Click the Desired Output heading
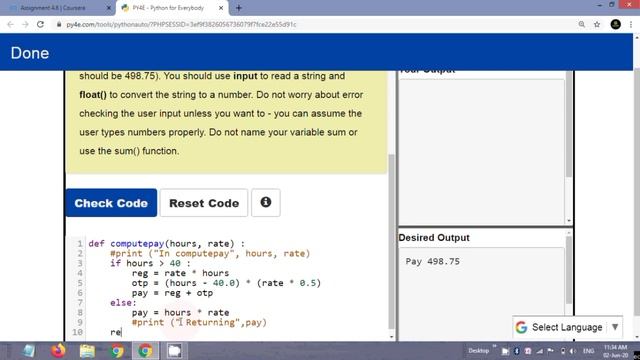This screenshot has width=640, height=360. click(434, 238)
